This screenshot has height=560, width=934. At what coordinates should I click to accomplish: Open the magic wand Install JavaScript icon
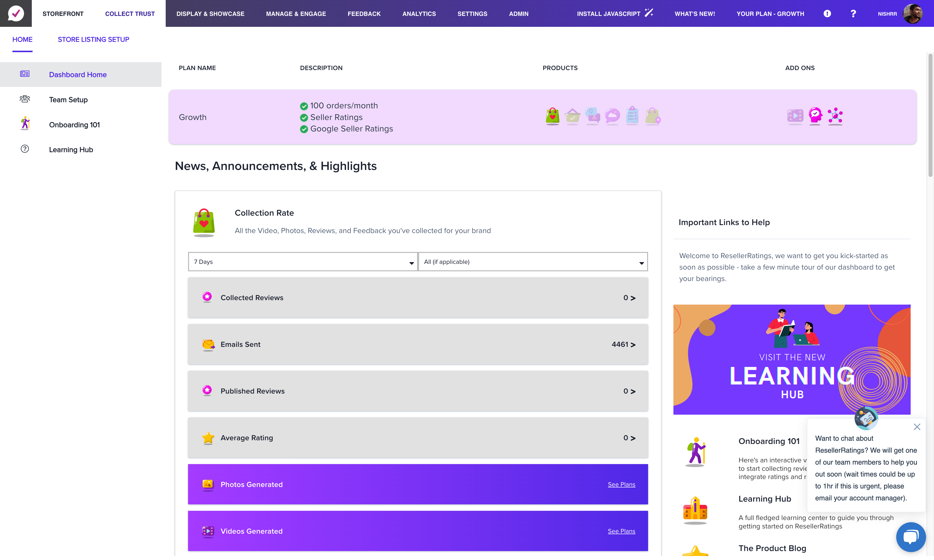[x=648, y=13]
